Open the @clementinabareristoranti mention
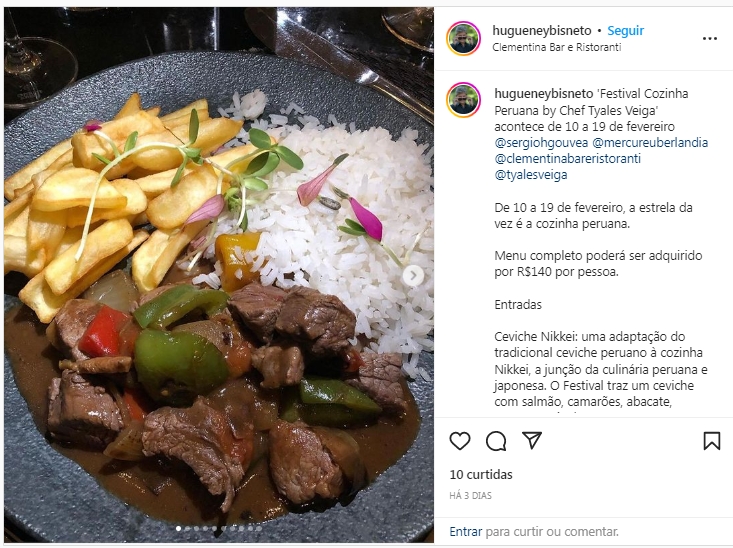Image resolution: width=733 pixels, height=548 pixels. 568,159
